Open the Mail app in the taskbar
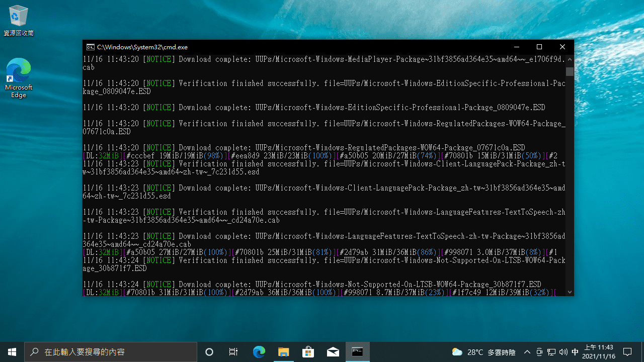 coord(333,352)
